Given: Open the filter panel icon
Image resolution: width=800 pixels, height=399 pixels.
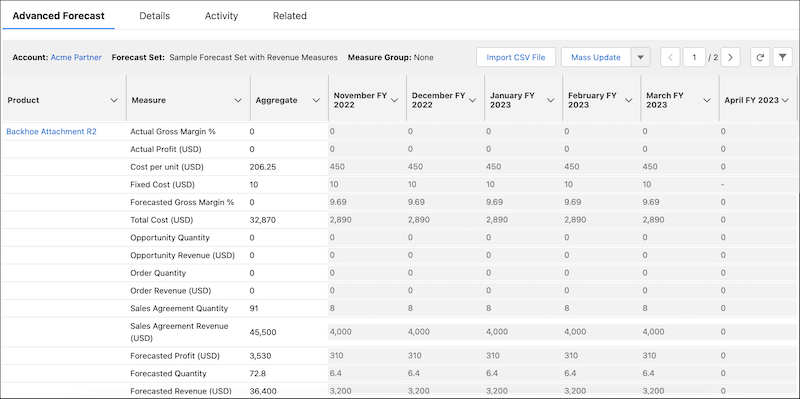Looking at the screenshot, I should point(782,58).
